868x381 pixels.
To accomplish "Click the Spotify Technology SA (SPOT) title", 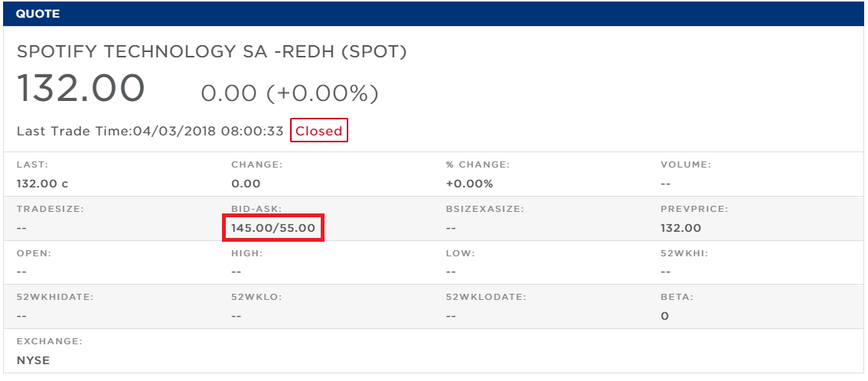I will [x=212, y=52].
